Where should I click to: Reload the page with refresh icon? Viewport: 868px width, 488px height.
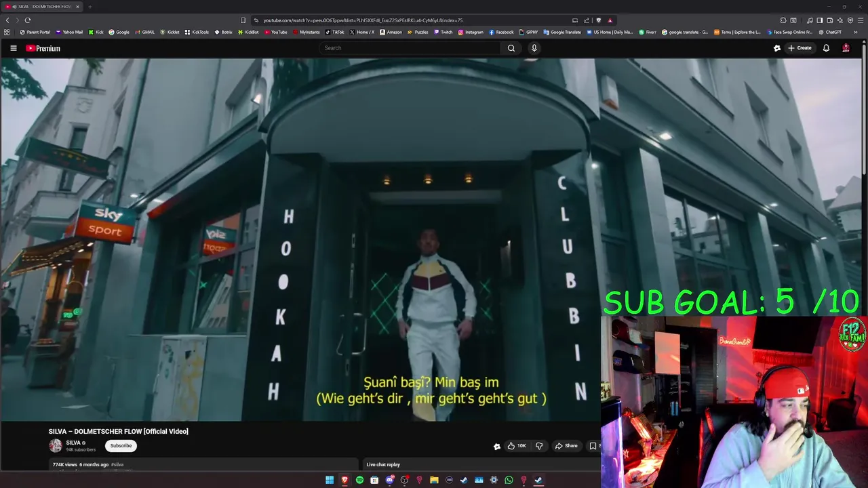pos(28,20)
